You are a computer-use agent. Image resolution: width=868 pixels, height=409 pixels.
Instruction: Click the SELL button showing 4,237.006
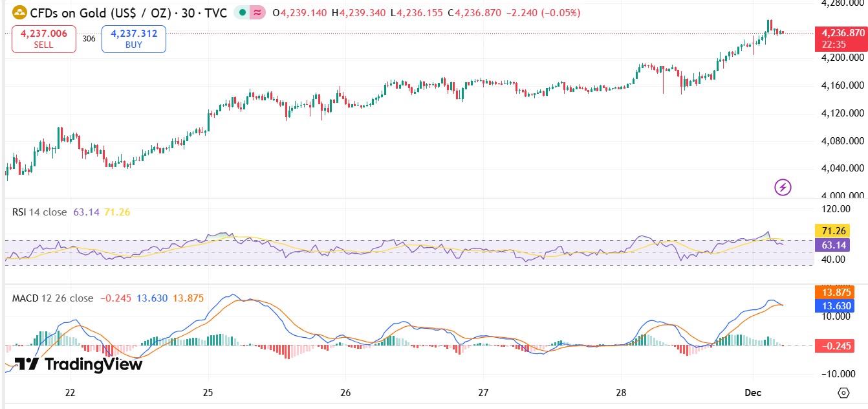[x=43, y=38]
